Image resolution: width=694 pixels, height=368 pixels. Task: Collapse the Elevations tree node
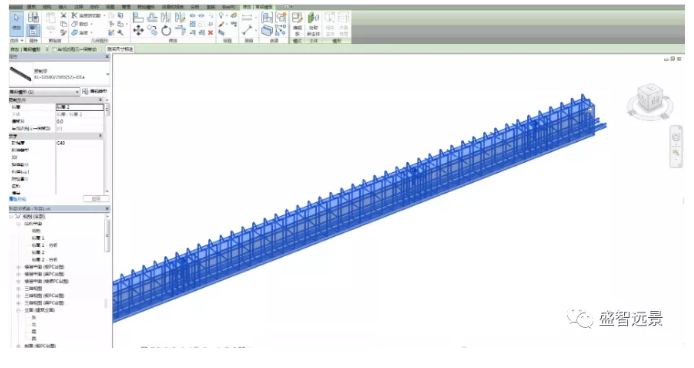click(19, 310)
